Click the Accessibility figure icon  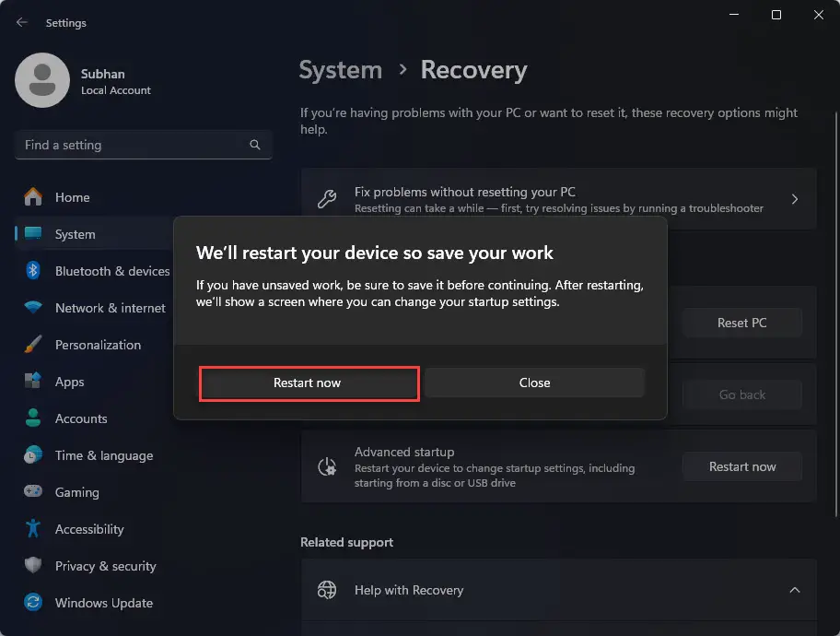[x=33, y=529]
